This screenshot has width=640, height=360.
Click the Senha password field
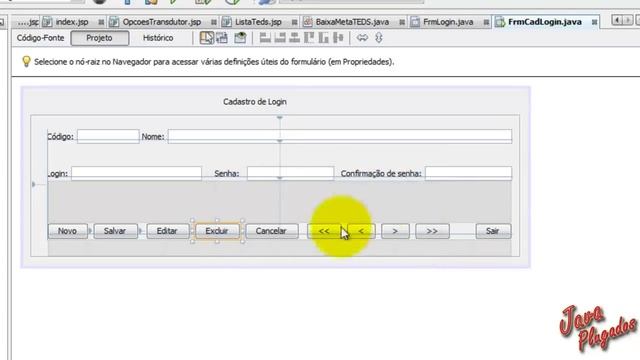pos(290,173)
